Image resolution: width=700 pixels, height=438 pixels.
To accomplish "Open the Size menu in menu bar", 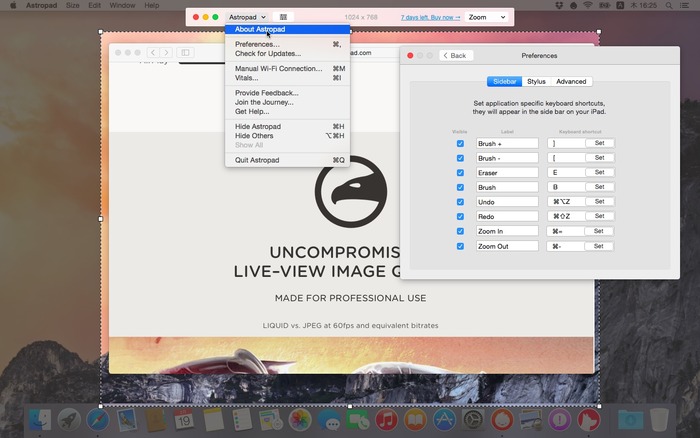I will coord(72,5).
